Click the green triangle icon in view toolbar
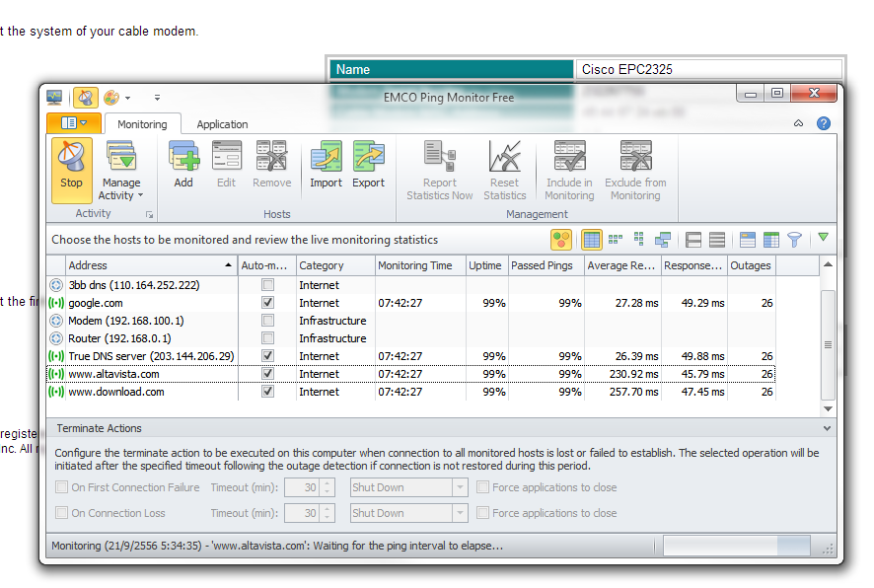The image size is (874, 588). 823,239
